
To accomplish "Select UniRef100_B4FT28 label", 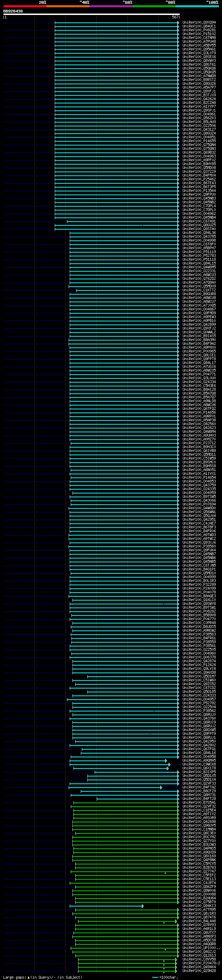I will click(199, 799).
